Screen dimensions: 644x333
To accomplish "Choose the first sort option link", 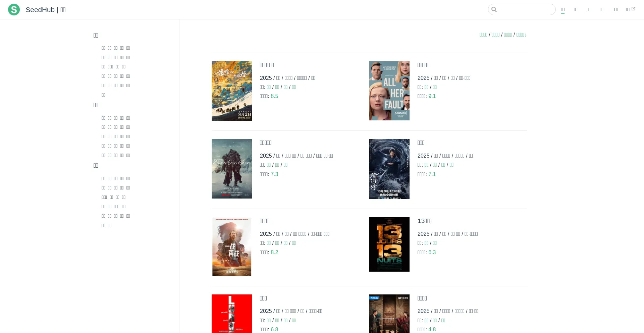I will click(483, 35).
